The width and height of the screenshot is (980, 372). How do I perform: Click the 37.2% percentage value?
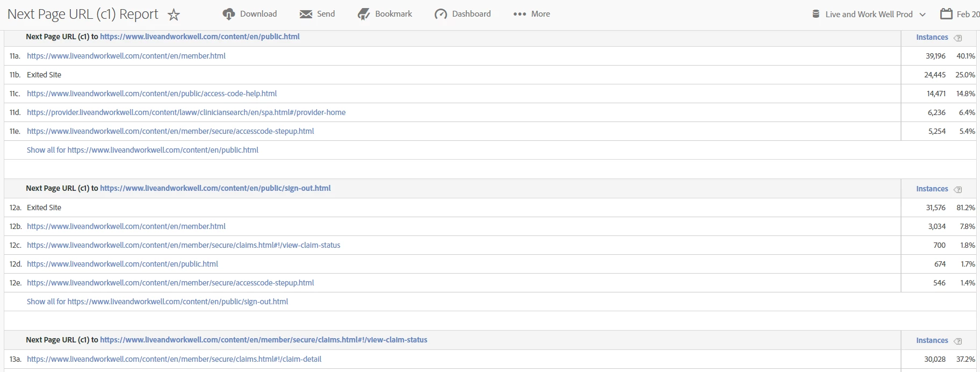click(965, 359)
